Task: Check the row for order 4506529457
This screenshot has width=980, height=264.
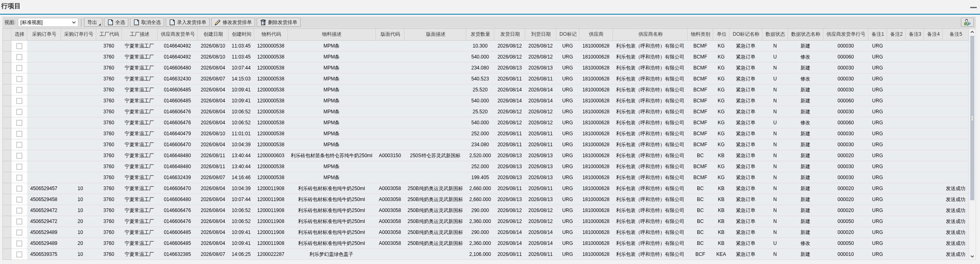Action: (x=19, y=188)
